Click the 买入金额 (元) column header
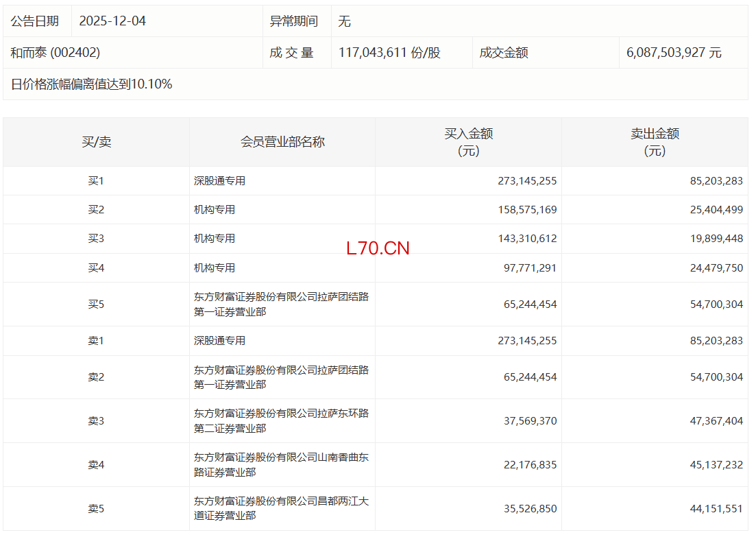 tap(468, 142)
